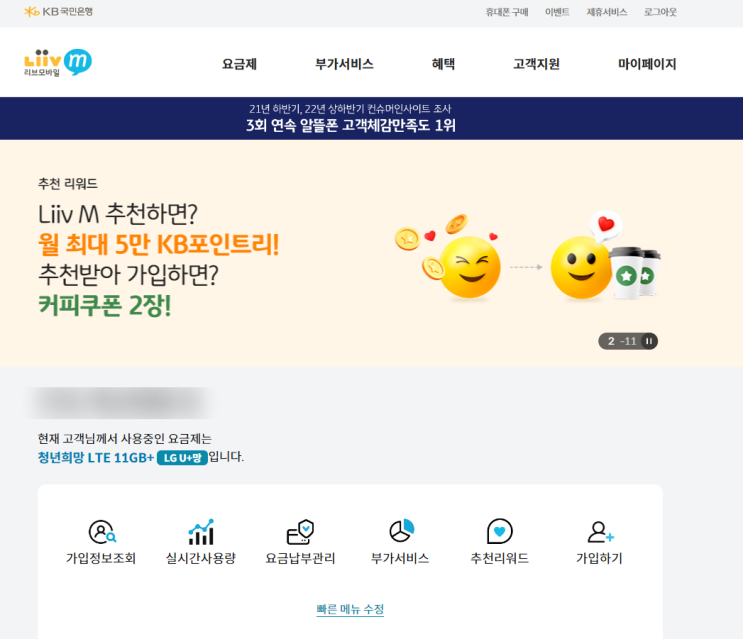Open 고객지원 menu
Image resolution: width=743 pixels, height=639 pixels.
point(536,63)
